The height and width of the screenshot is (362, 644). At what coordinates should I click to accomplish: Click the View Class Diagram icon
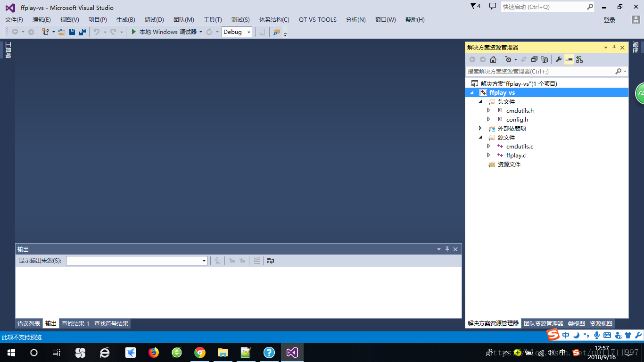579,59
